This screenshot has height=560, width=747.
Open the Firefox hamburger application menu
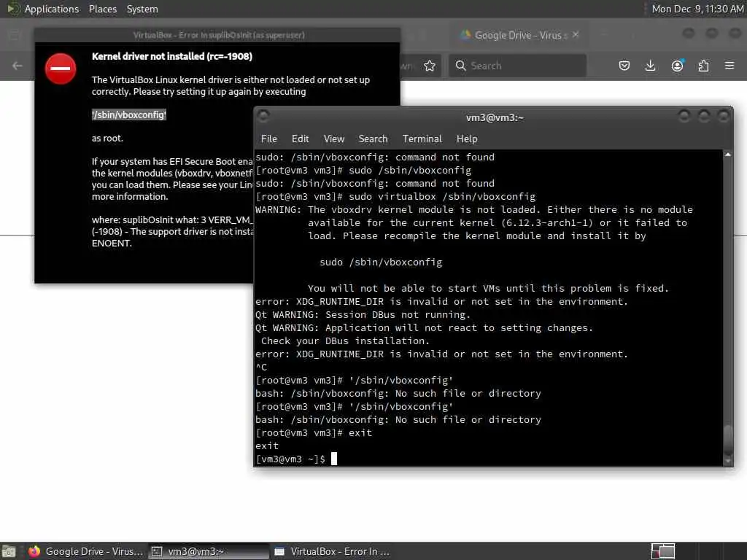click(x=729, y=65)
